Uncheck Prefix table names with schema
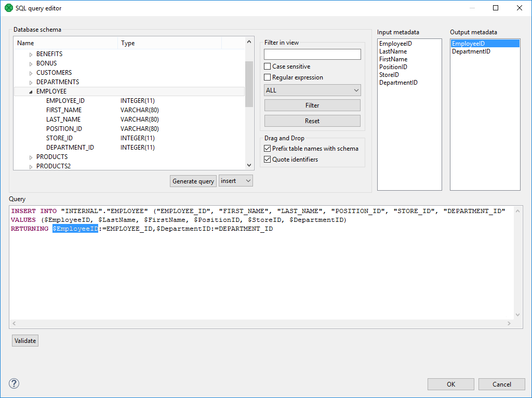The width and height of the screenshot is (532, 398). click(x=267, y=148)
